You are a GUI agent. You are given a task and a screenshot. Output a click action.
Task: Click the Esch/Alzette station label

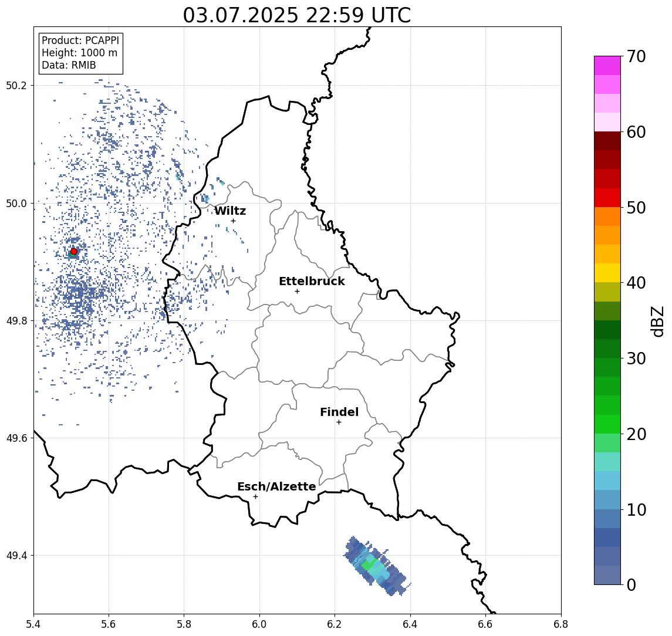pos(276,486)
